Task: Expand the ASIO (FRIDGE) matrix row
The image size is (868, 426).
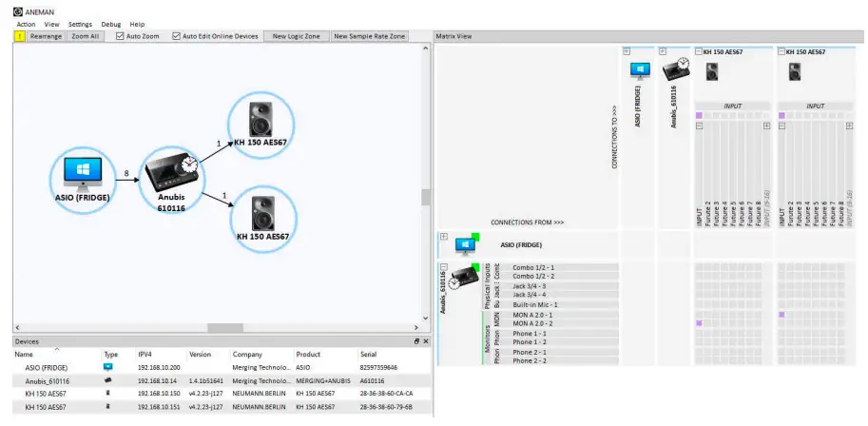Action: coord(443,237)
